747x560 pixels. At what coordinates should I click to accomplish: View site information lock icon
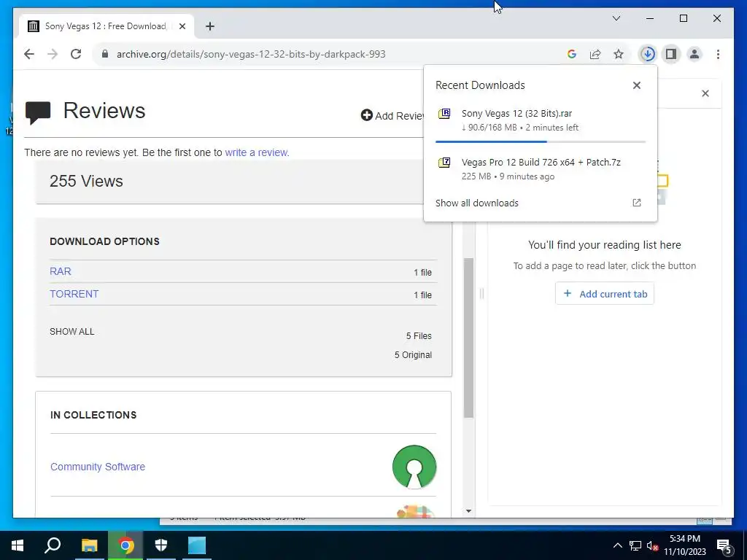(x=105, y=54)
